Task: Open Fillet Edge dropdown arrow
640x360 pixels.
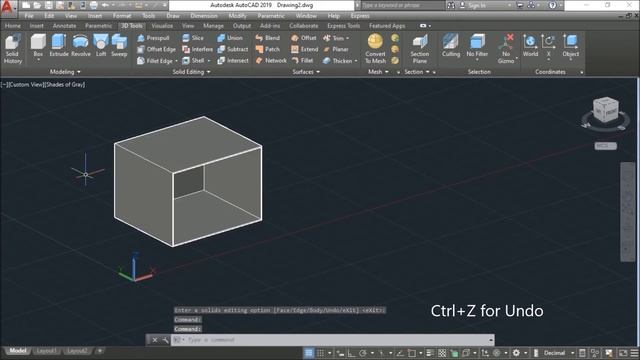Action: click(176, 61)
